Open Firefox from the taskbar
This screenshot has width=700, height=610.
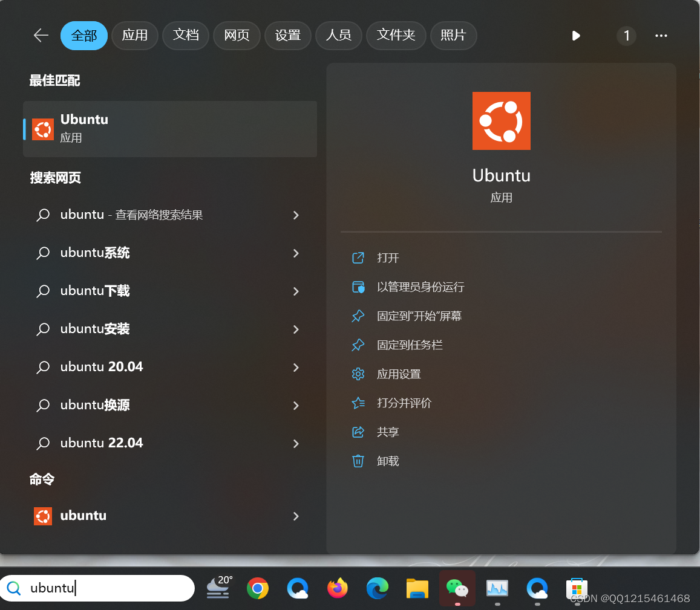338,588
